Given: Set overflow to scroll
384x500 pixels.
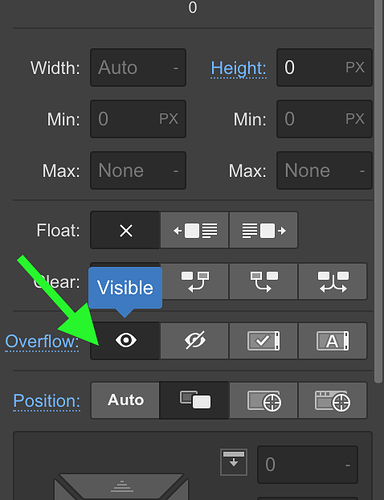Looking at the screenshot, I should tap(264, 341).
